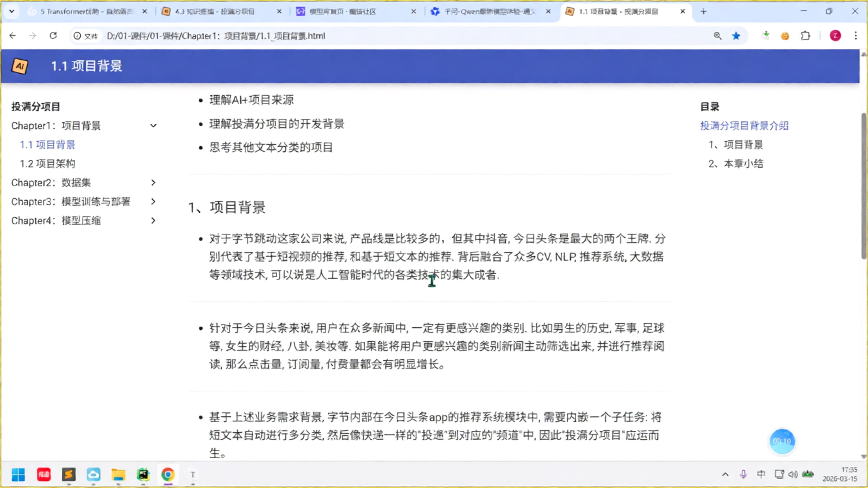The height and width of the screenshot is (488, 868).
Task: Jump to 1、项目背景 in 目录
Action: (x=736, y=145)
